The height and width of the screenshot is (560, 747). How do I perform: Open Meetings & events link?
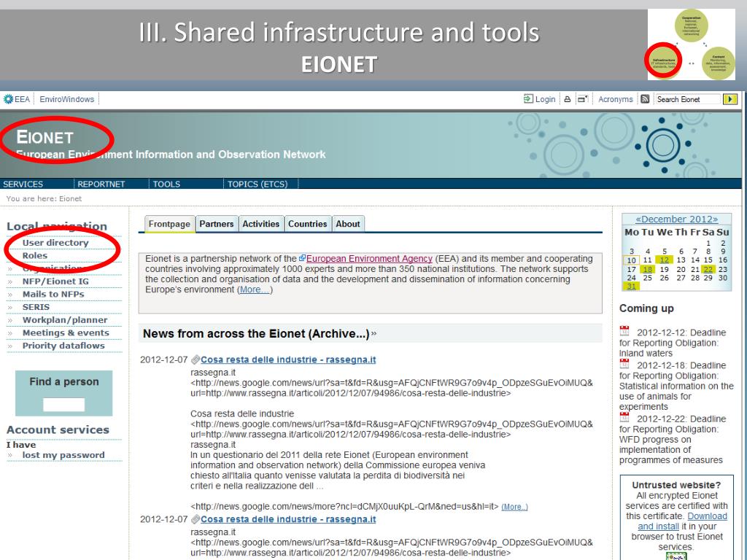point(66,332)
